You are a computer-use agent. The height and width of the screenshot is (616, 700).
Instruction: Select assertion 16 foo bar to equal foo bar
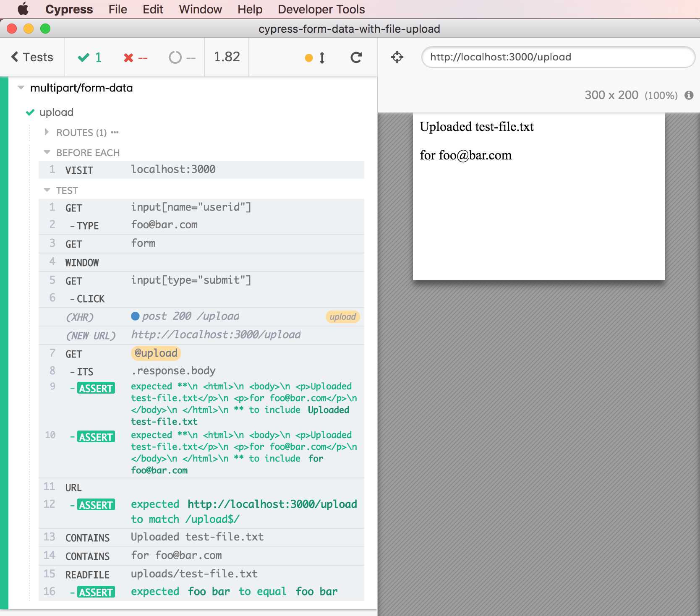[x=201, y=592]
